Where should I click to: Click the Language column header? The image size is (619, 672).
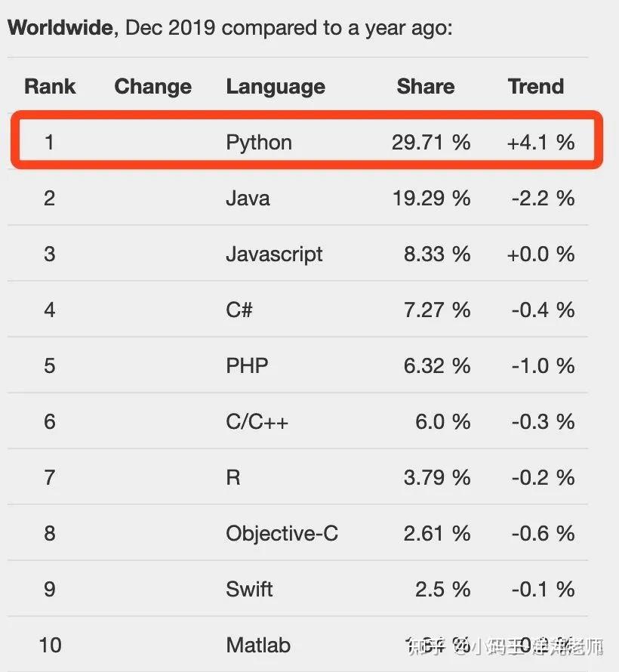[x=276, y=86]
